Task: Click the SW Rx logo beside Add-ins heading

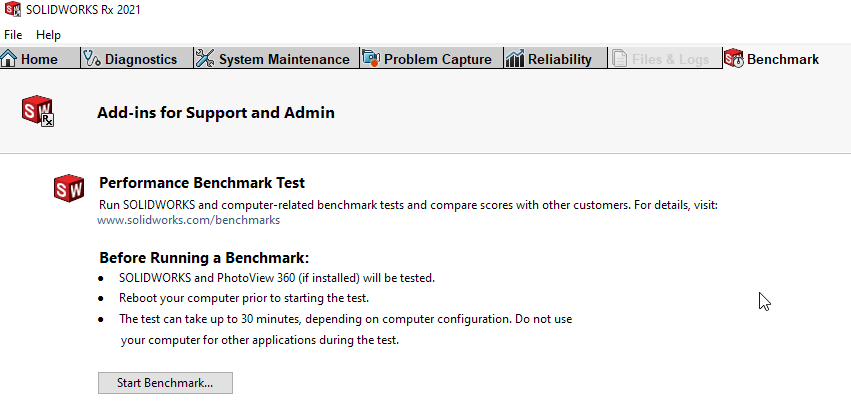Action: [x=38, y=111]
